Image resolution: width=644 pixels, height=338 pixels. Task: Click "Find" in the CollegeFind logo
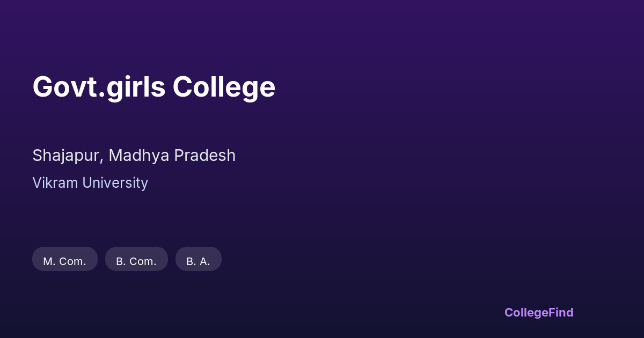(x=561, y=312)
